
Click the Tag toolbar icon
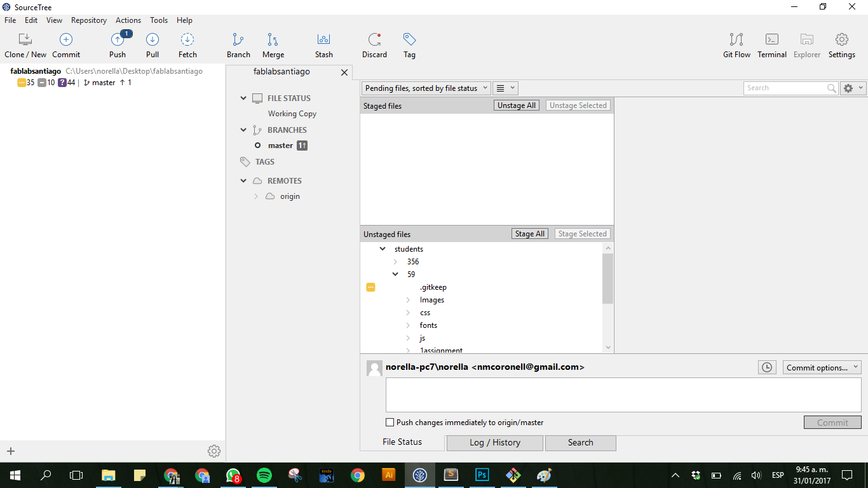click(409, 40)
